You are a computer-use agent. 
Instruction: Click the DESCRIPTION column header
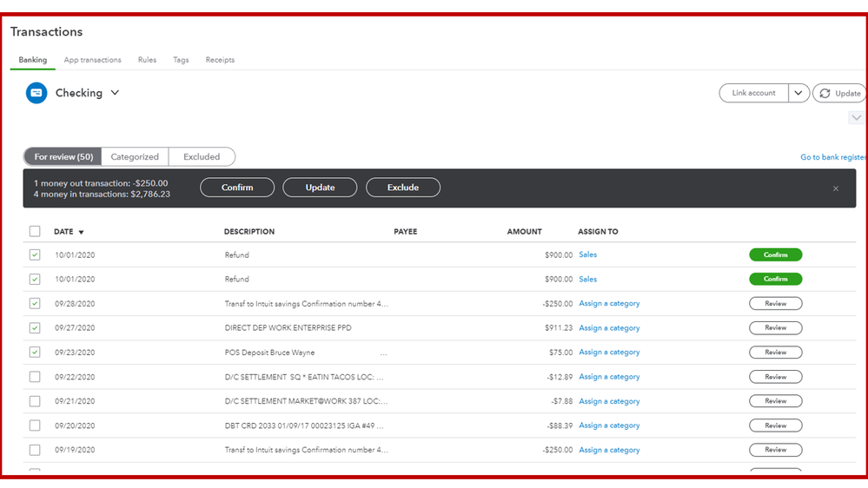tap(249, 232)
